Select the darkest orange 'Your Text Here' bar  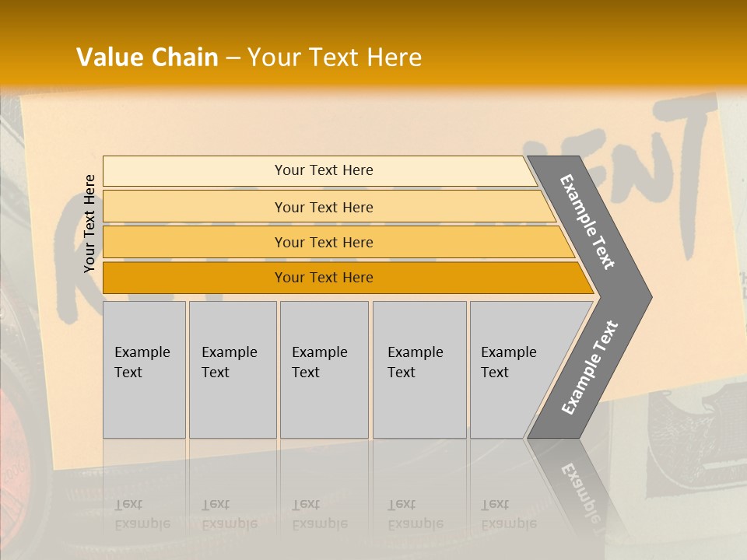[323, 278]
